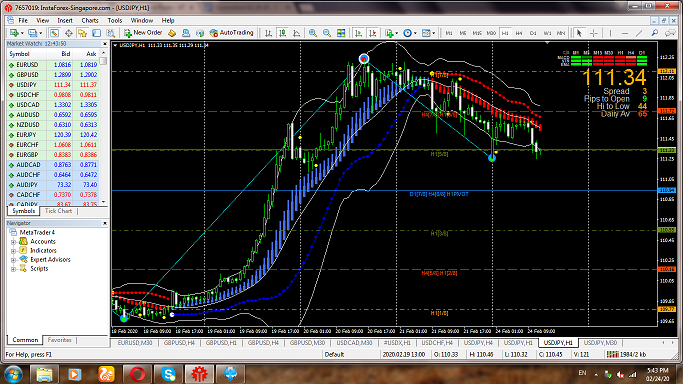Expand the Expert Advisors tree node
Screen dimensions: 683x384
[x=13, y=260]
